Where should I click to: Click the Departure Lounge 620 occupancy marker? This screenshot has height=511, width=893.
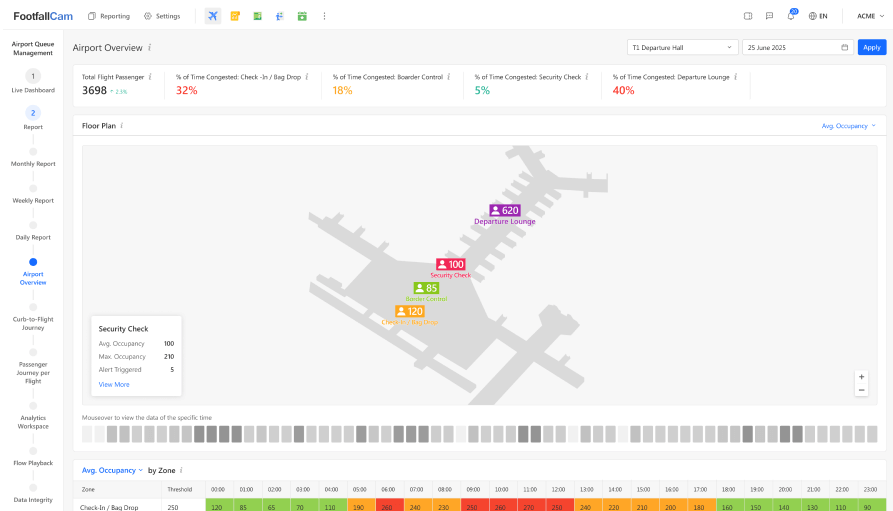click(504, 210)
